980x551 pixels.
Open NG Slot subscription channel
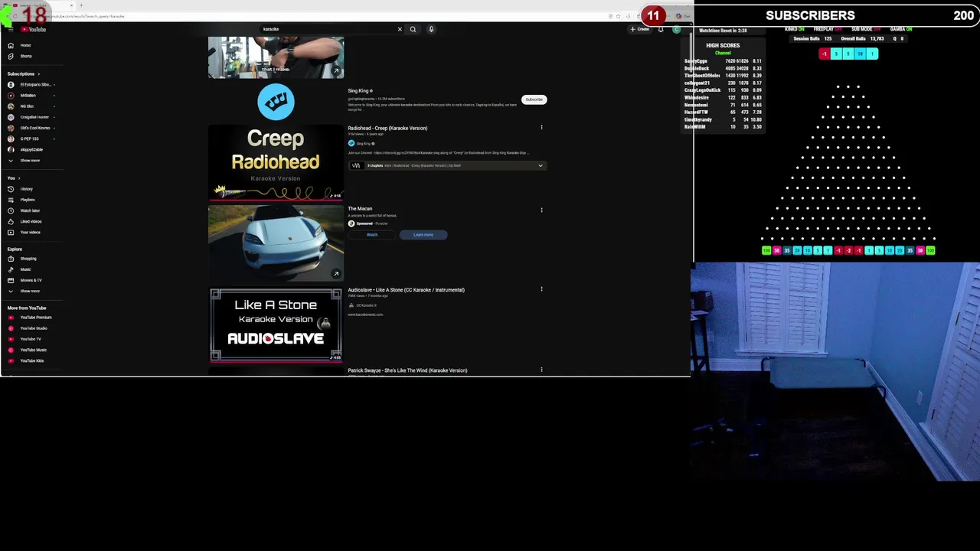[28, 106]
